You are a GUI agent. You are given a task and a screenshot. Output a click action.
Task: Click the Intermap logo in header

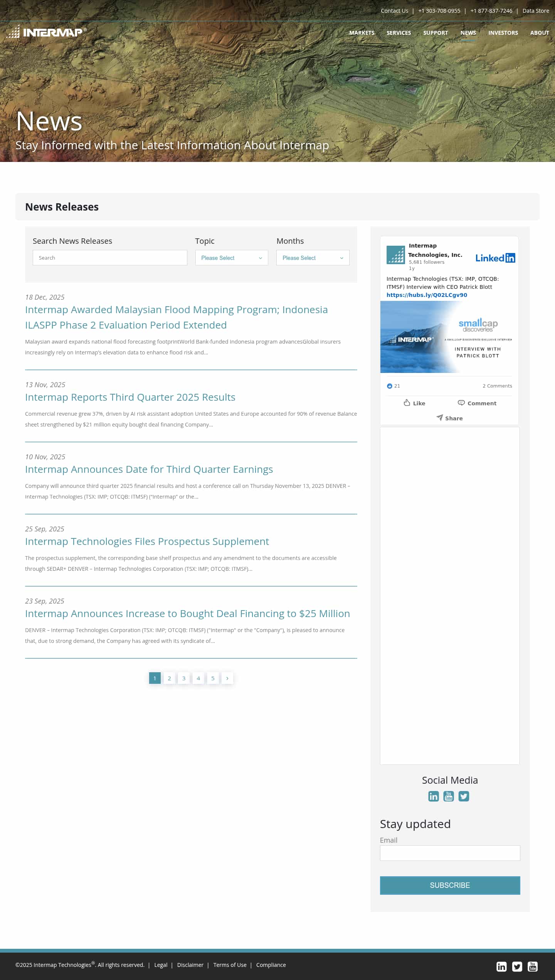[x=46, y=32]
